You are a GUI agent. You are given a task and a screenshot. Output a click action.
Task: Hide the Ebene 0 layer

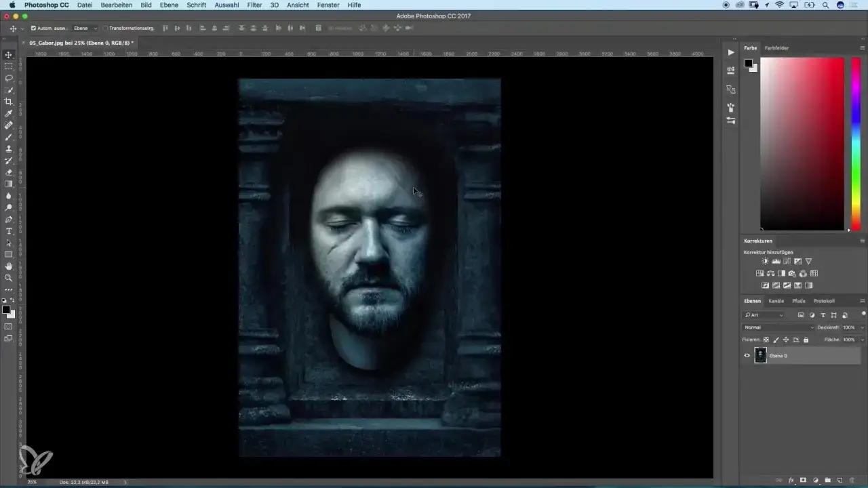pyautogui.click(x=747, y=355)
